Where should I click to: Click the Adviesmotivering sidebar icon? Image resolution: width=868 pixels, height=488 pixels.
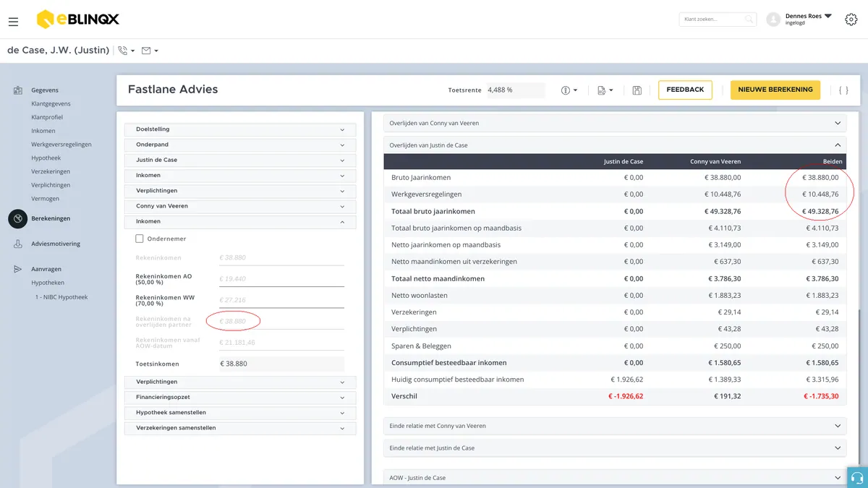(17, 244)
